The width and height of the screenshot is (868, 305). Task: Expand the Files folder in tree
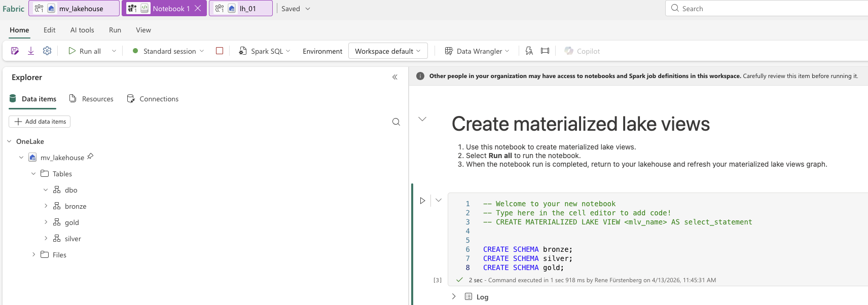tap(33, 255)
